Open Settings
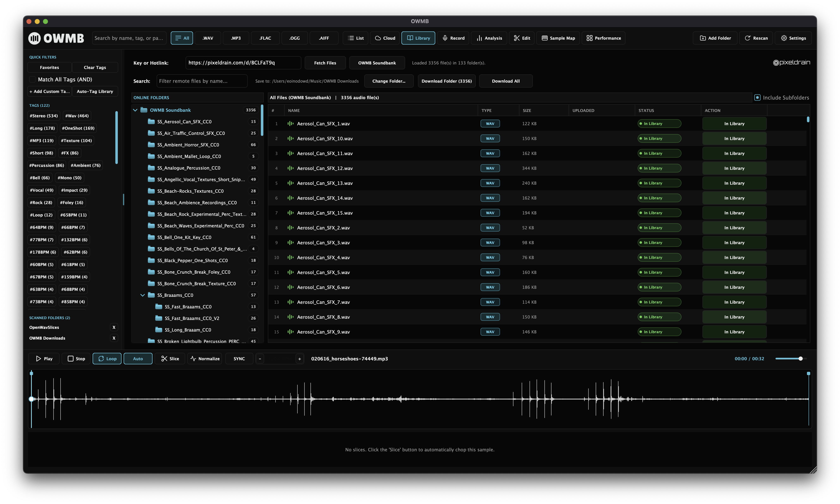The width and height of the screenshot is (840, 504). (x=793, y=38)
